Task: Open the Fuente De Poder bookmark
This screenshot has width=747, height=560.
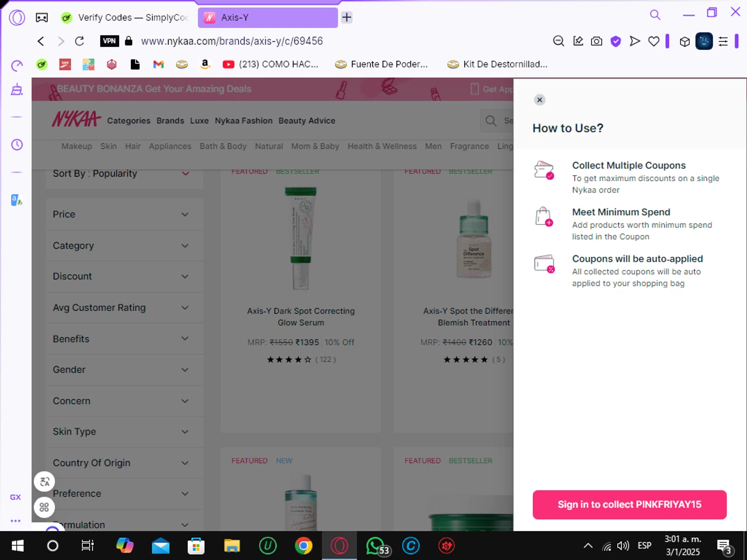Action: [381, 64]
